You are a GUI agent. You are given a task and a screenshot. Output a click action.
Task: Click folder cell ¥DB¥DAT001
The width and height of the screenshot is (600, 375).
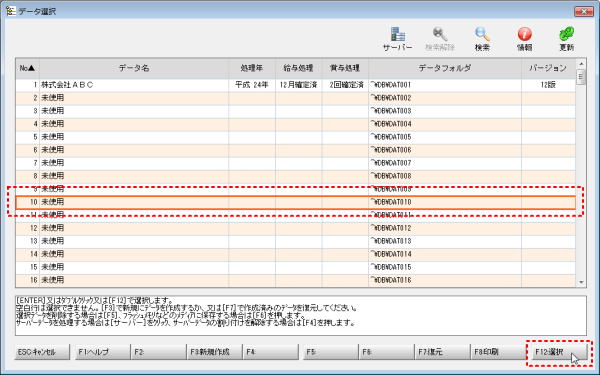pos(445,85)
